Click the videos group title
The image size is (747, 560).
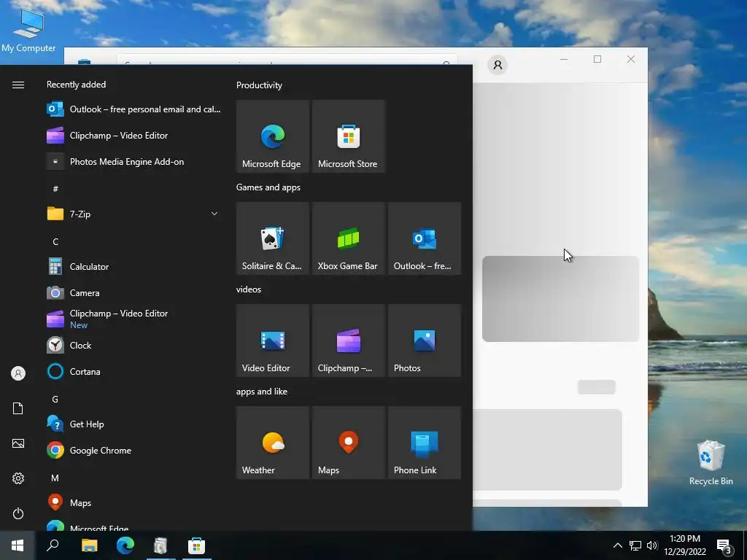(249, 289)
